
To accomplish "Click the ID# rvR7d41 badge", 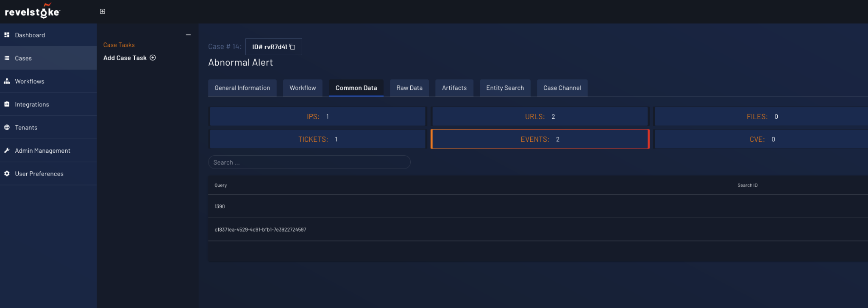I will point(274,47).
